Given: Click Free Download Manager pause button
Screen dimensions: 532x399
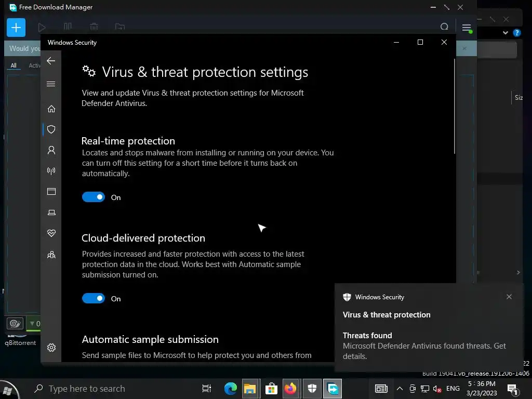Looking at the screenshot, I should tap(68, 26).
